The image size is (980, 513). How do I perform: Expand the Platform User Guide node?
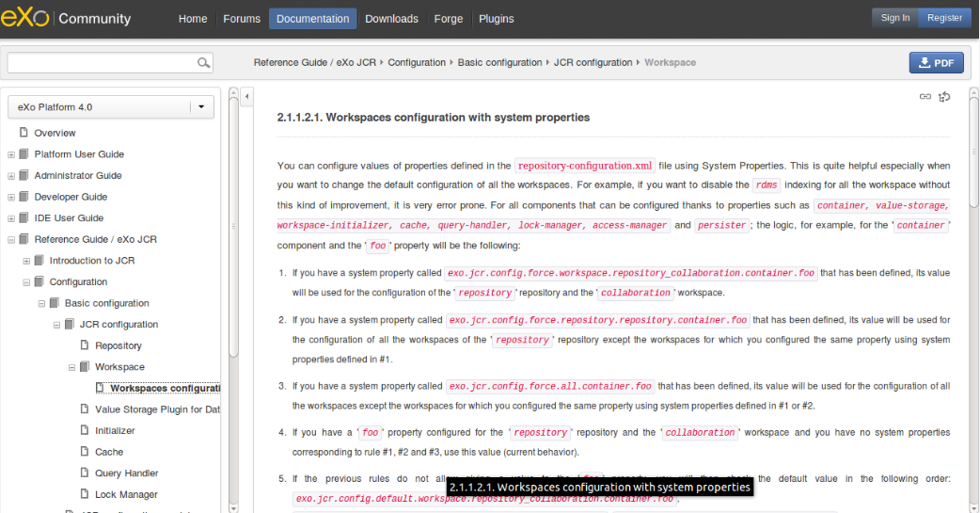(10, 154)
